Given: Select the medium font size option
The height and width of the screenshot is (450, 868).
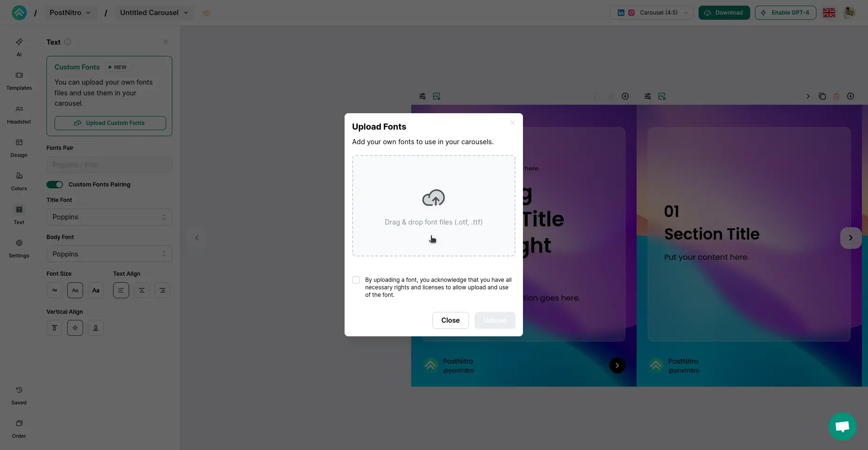Looking at the screenshot, I should pyautogui.click(x=75, y=290).
